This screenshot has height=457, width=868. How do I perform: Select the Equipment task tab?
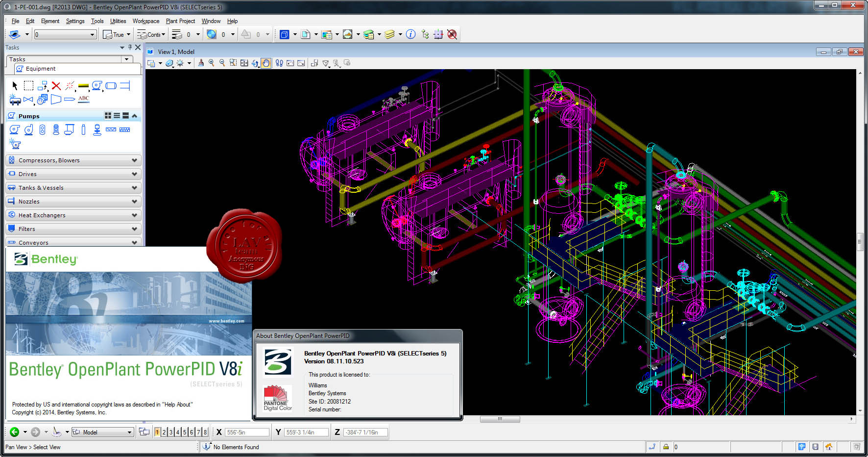pyautogui.click(x=78, y=69)
